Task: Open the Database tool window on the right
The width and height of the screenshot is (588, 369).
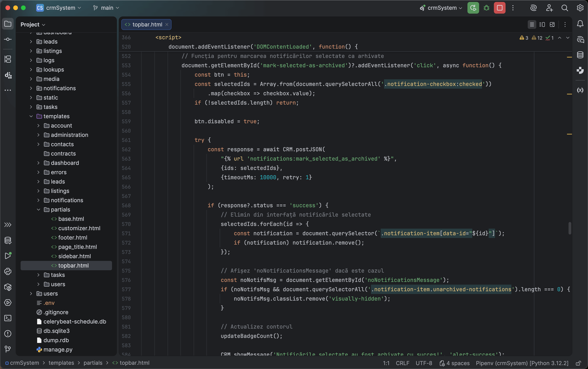Action: 580,55
